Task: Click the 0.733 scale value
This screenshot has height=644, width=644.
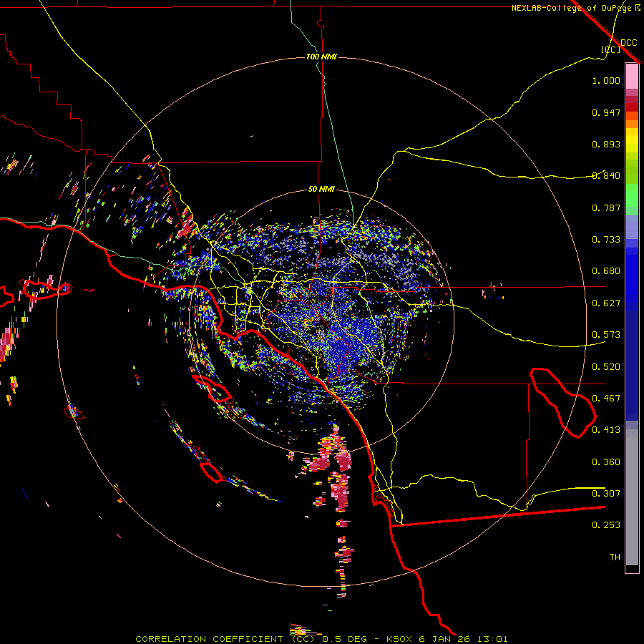Action: (606, 240)
